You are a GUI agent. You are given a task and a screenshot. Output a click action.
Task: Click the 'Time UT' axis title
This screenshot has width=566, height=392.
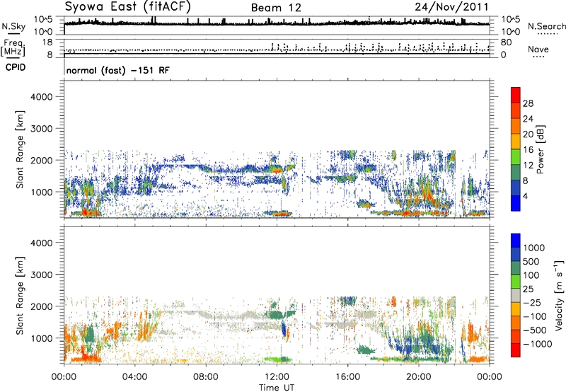point(277,387)
